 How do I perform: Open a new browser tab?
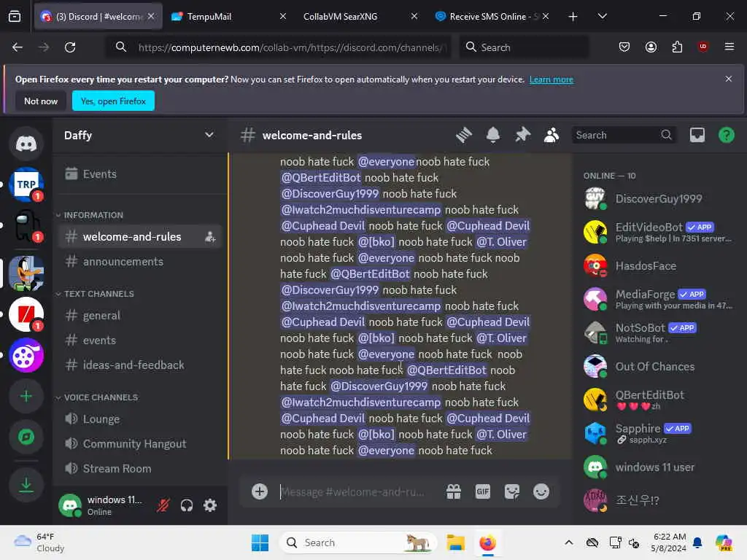(573, 17)
